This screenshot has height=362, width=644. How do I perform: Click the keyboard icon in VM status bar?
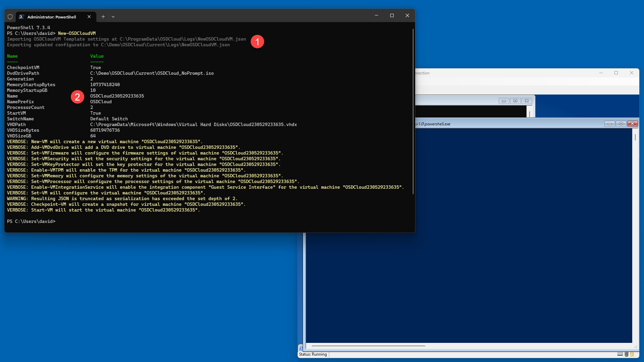pos(620,354)
